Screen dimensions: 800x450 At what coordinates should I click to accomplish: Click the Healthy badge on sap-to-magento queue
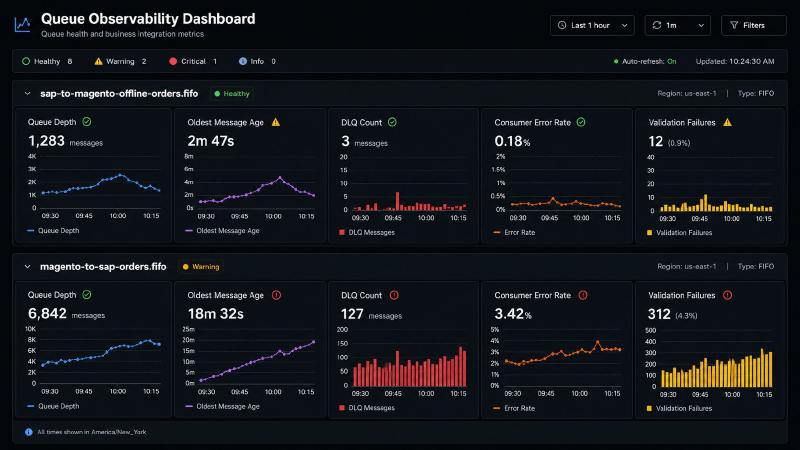232,94
